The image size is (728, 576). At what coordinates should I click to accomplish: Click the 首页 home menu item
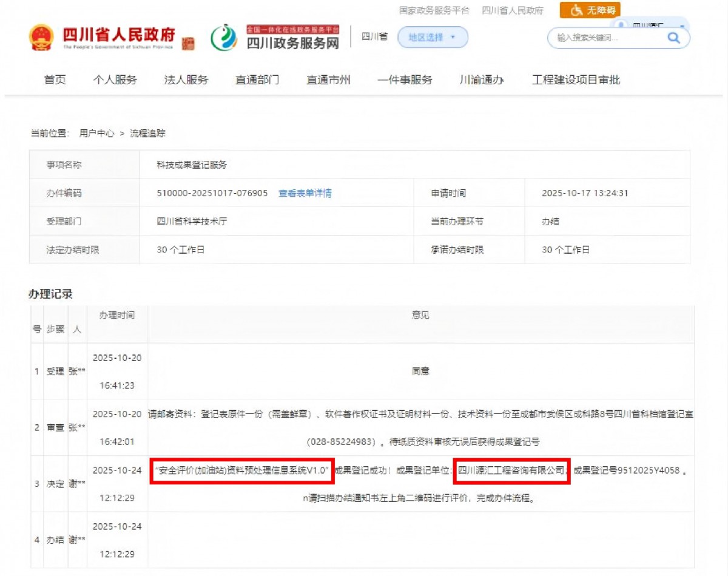click(x=55, y=80)
